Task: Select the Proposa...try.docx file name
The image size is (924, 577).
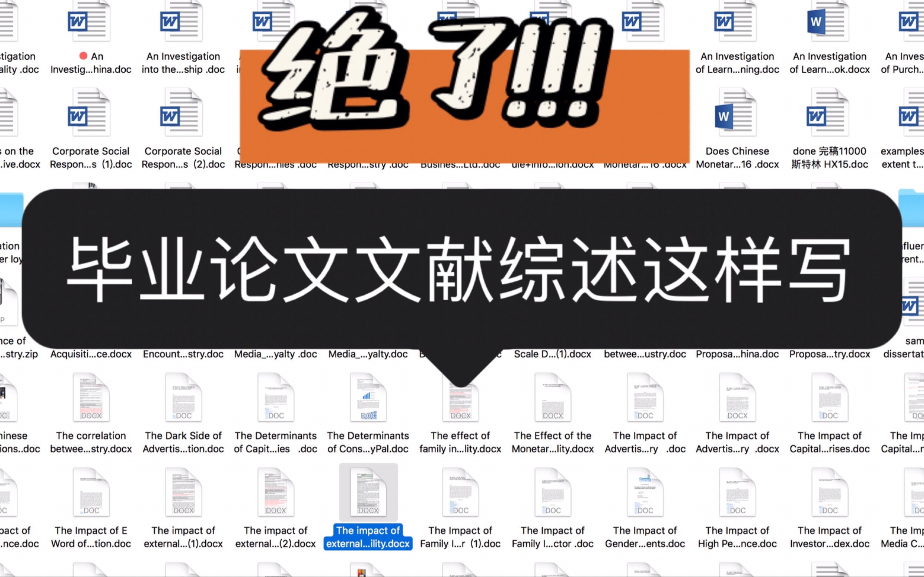Action: tap(829, 354)
